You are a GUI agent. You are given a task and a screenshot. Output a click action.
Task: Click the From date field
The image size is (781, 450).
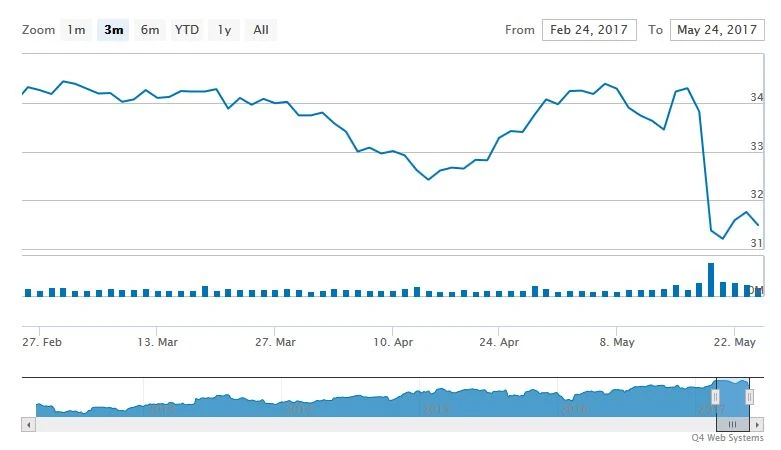pos(590,30)
